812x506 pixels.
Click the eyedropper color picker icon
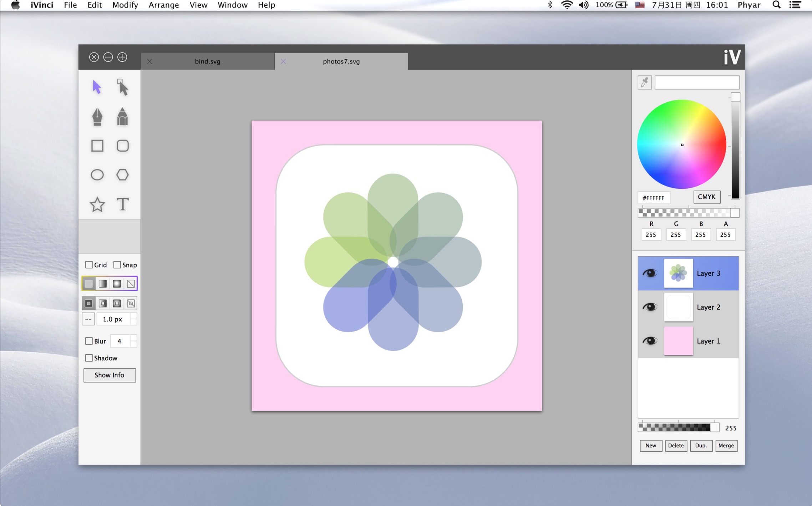(644, 82)
